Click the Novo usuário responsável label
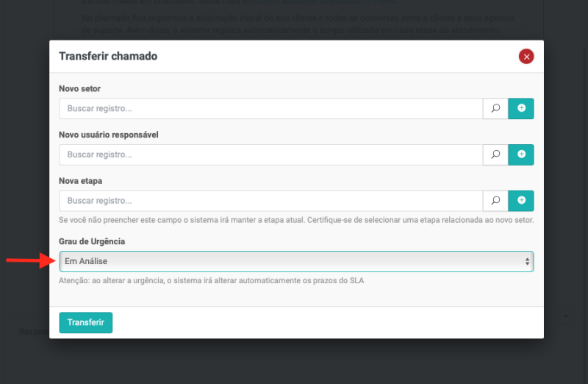The image size is (588, 384). pyautogui.click(x=108, y=135)
